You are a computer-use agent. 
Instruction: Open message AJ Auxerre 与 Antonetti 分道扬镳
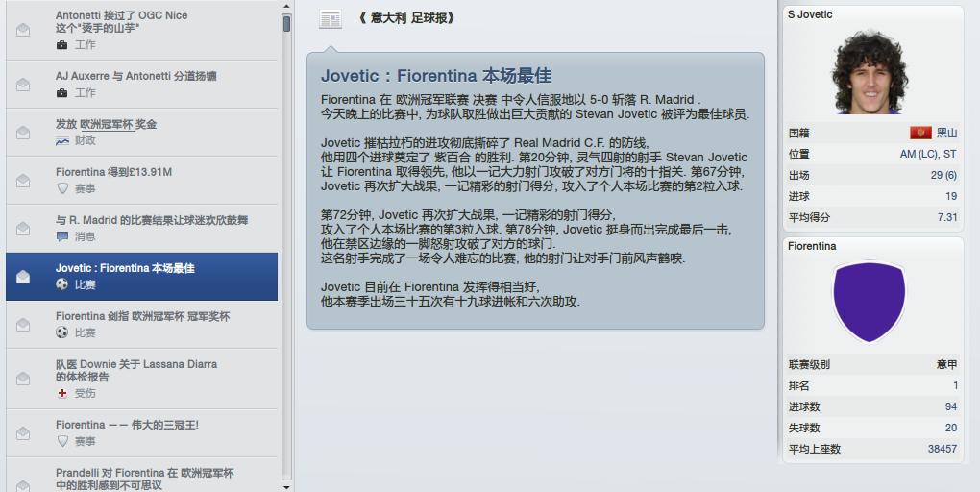(x=142, y=85)
